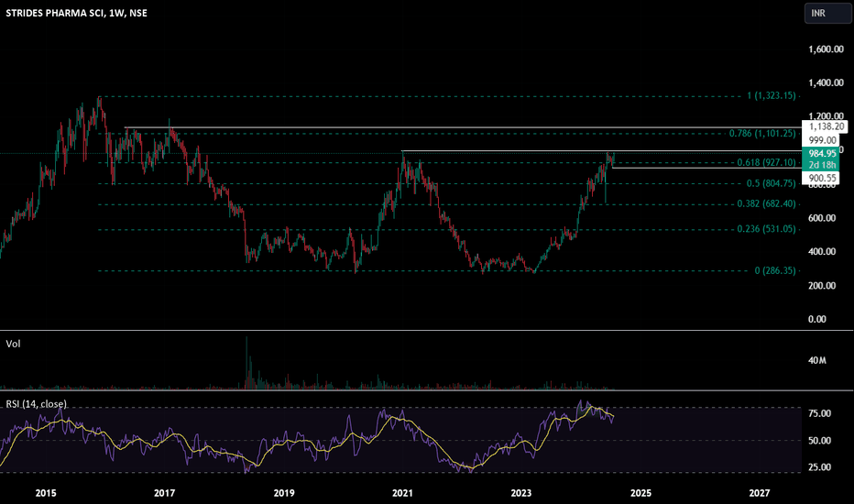Viewport: 854px width, 504px height.
Task: Click the INR currency button
Action: pyautogui.click(x=827, y=13)
